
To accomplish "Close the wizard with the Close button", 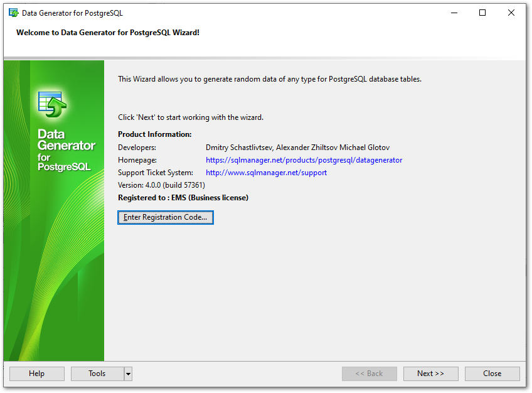I will pos(492,374).
